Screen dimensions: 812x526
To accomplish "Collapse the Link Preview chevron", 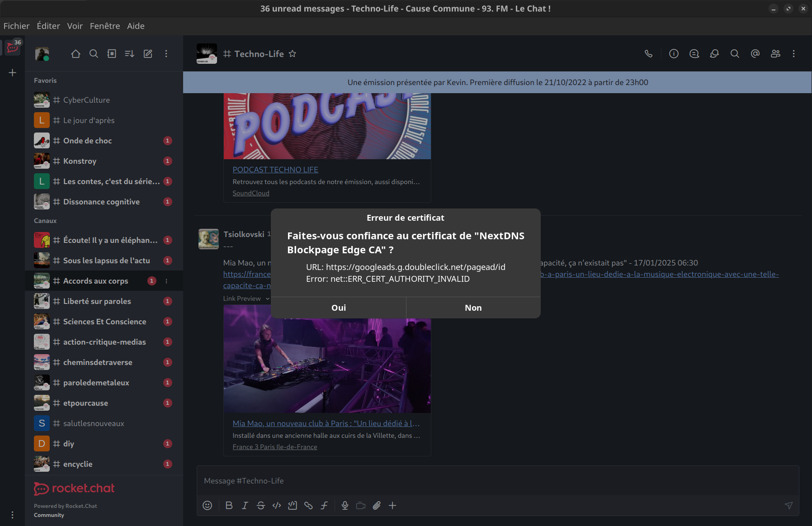I will tap(267, 299).
